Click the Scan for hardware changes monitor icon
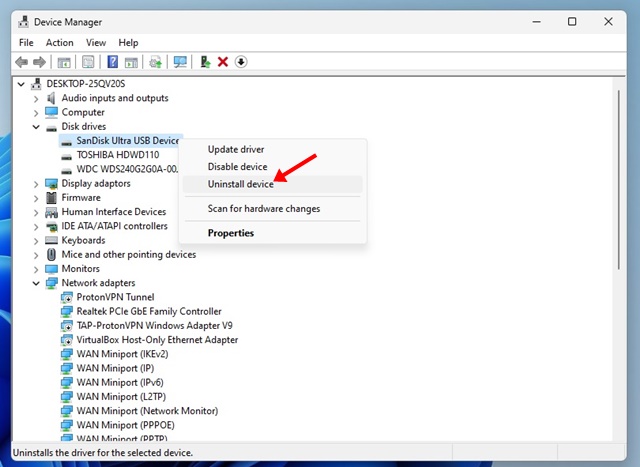 (x=180, y=62)
